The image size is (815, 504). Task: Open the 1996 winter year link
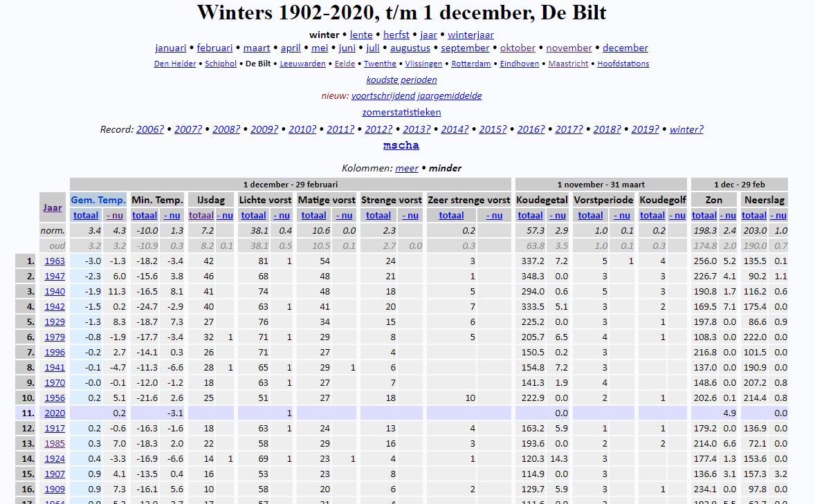(55, 353)
